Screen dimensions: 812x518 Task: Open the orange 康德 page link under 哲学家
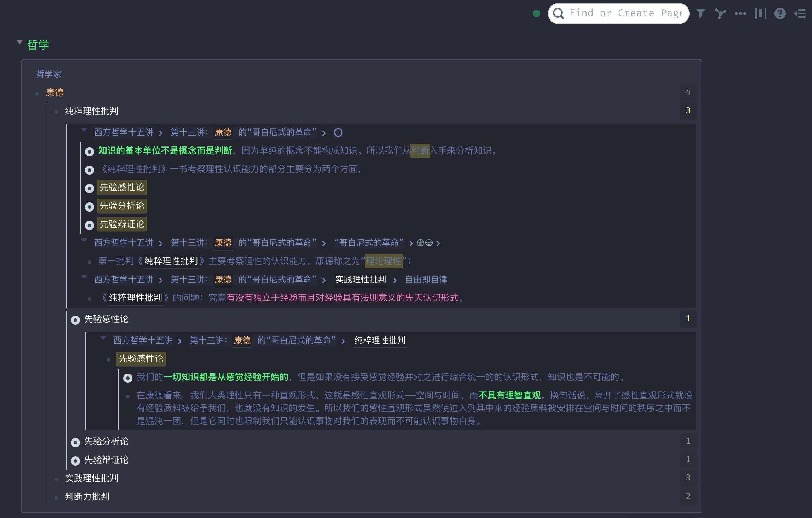click(55, 93)
